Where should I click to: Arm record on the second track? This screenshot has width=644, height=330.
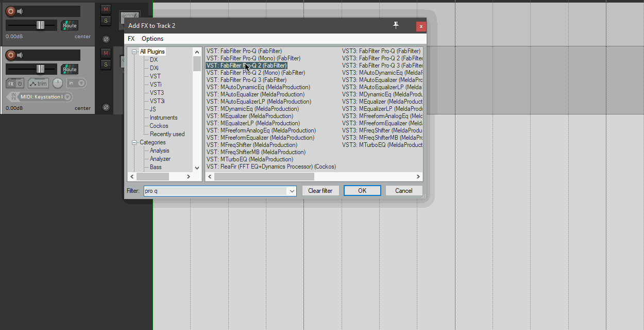pos(10,55)
